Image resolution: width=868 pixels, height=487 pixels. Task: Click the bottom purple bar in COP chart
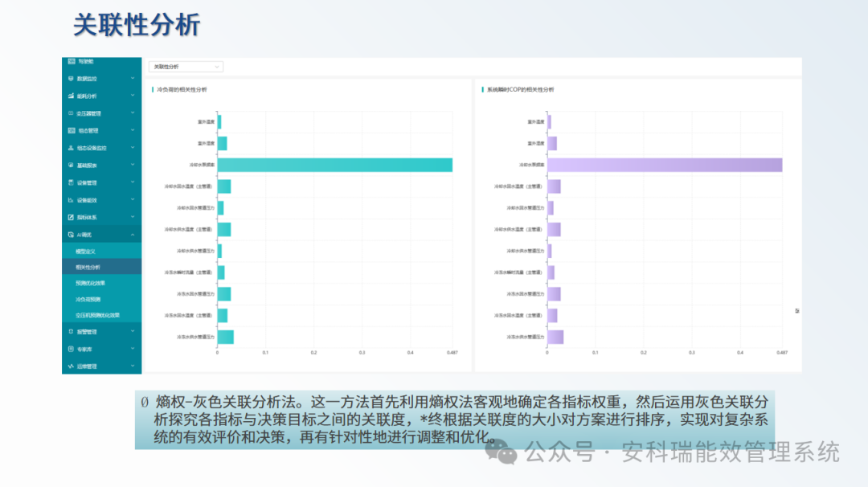(555, 337)
